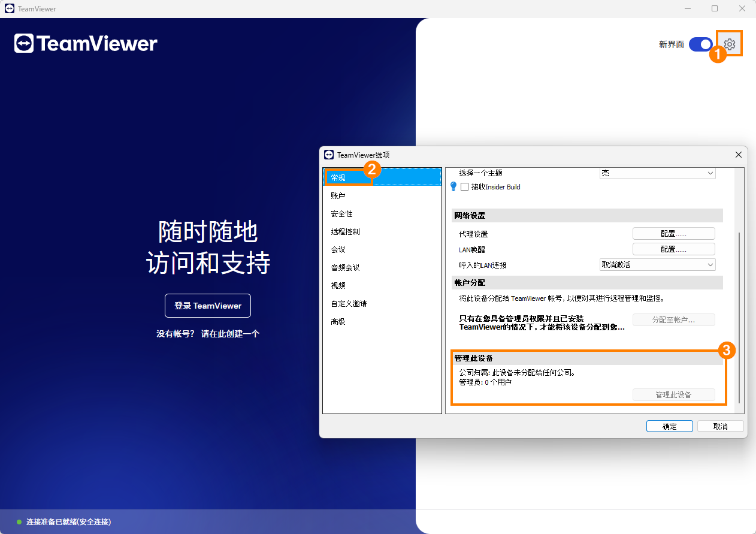This screenshot has height=534, width=756.
Task: Confirm the options with 确定
Action: 670,426
